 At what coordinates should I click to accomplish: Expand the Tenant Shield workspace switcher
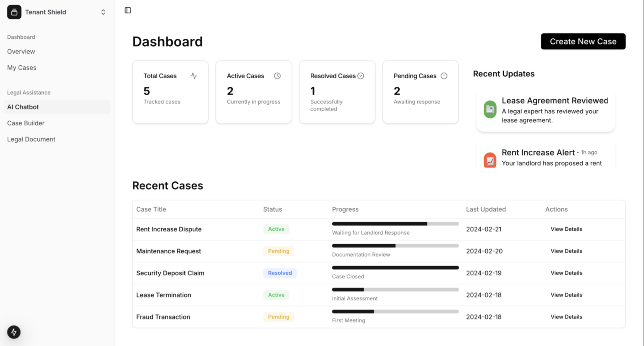click(x=103, y=12)
